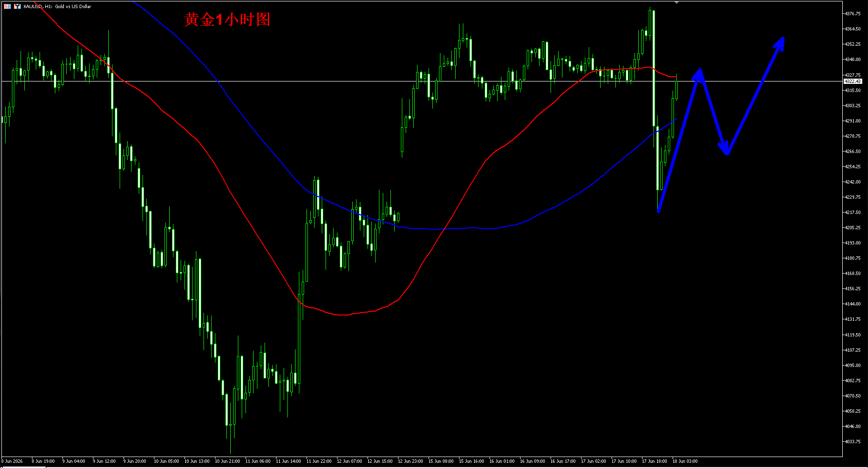
Task: Click the 17 Jun 02:00 time label
Action: point(593,461)
